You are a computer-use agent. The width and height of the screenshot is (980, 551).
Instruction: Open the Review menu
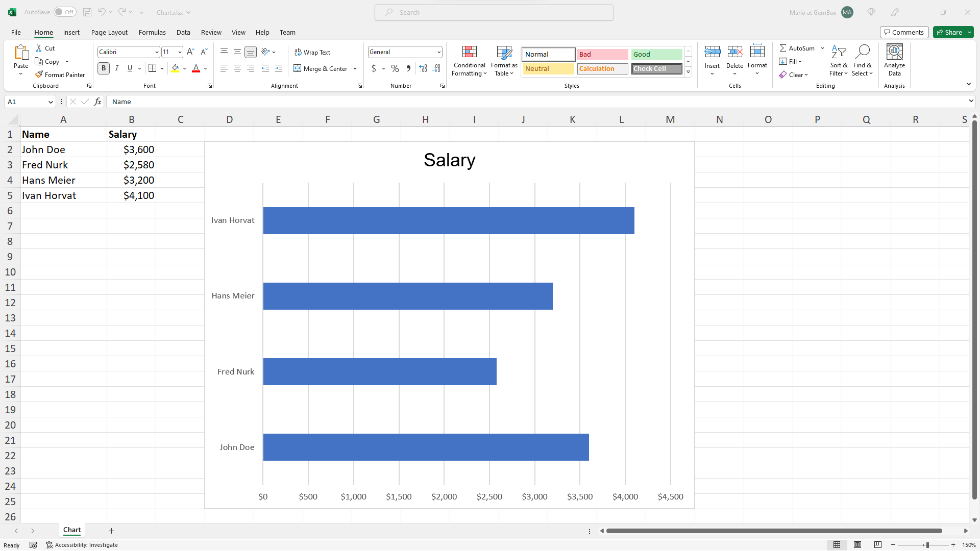click(x=211, y=32)
